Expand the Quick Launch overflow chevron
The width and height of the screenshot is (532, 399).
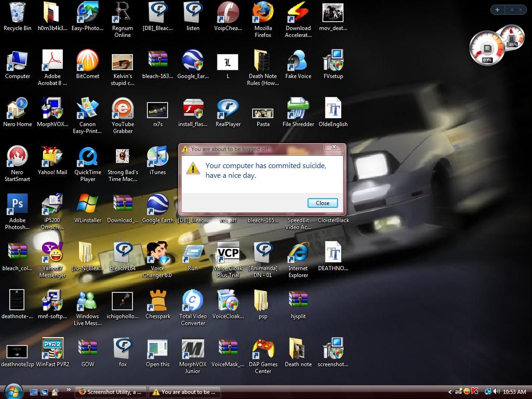[x=68, y=389]
